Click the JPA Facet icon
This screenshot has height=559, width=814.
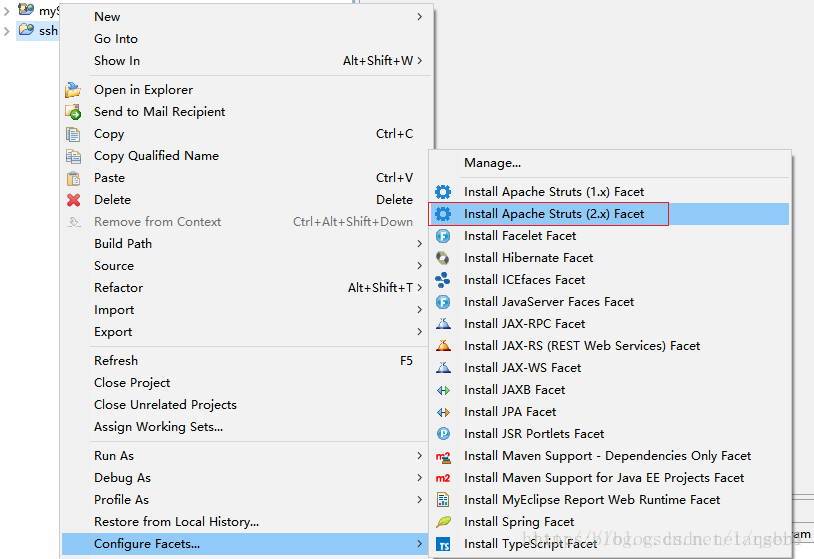tap(443, 412)
